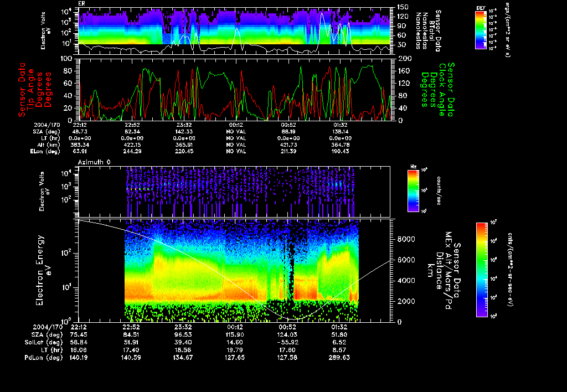Click the 'NO VAL' entry in the Alt row

(x=236, y=145)
